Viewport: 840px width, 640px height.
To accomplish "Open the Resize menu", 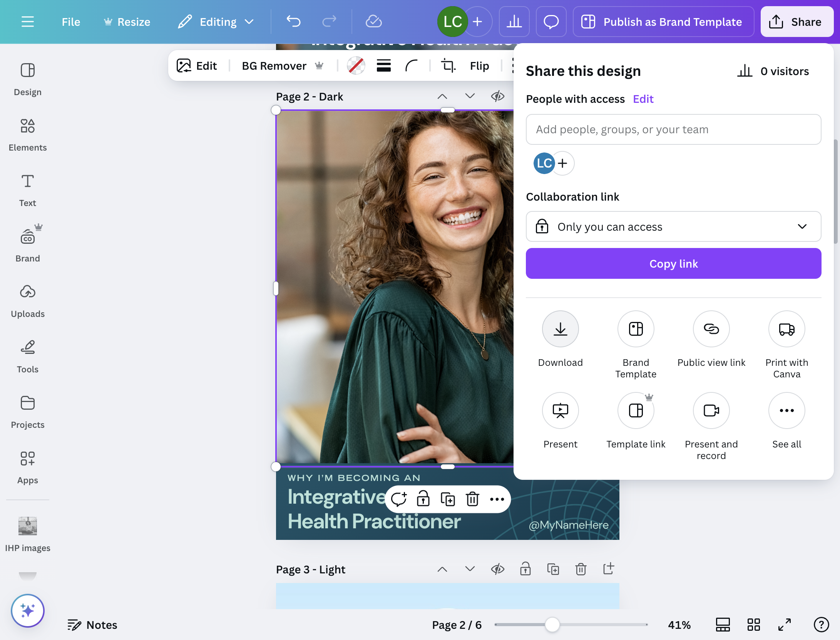I will [127, 22].
